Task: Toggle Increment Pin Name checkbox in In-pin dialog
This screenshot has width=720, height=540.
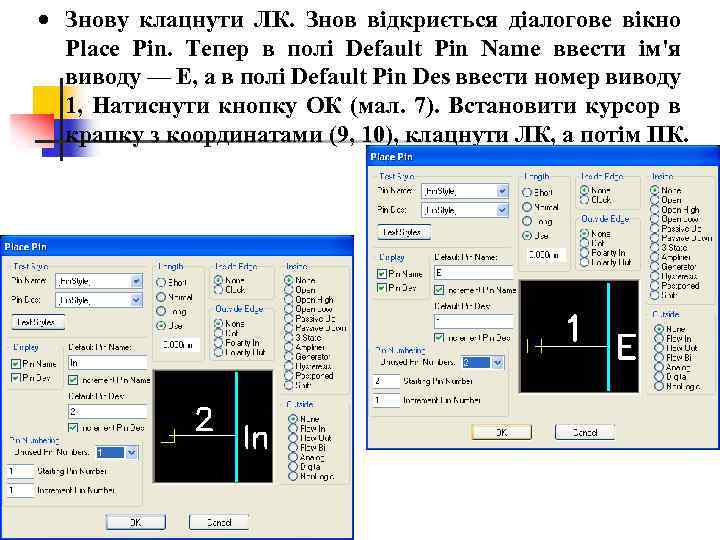Action: point(73,380)
